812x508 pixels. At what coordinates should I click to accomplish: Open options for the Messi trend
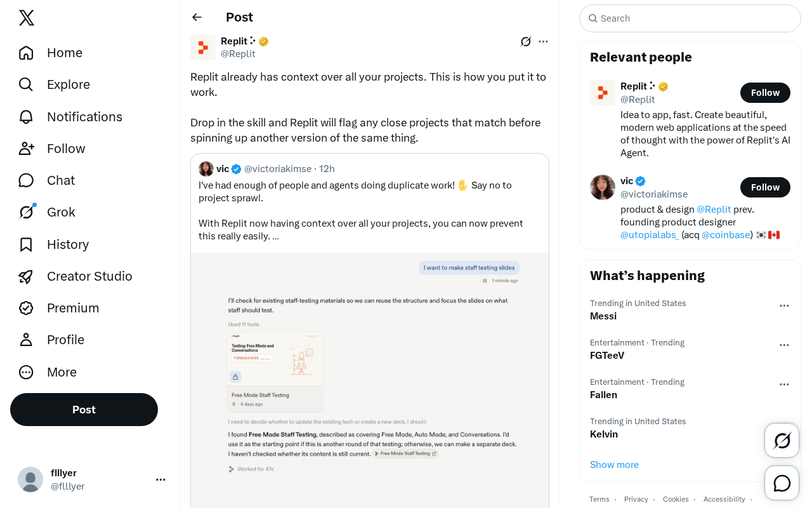[x=784, y=305]
